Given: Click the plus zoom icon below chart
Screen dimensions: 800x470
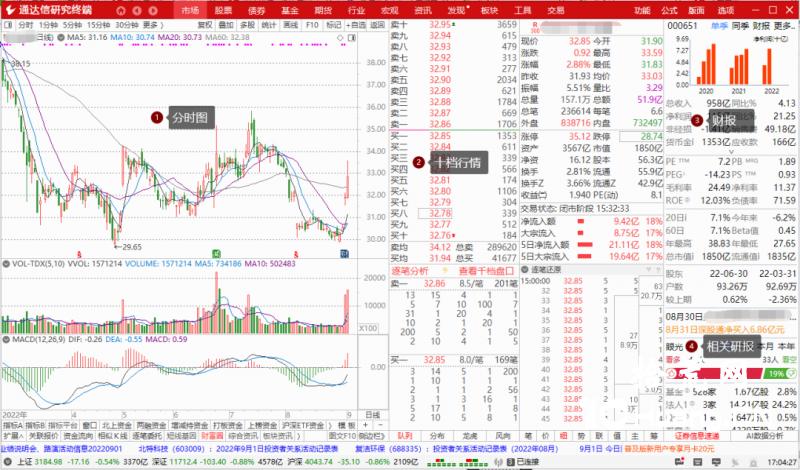Looking at the screenshot, I should pyautogui.click(x=365, y=425).
